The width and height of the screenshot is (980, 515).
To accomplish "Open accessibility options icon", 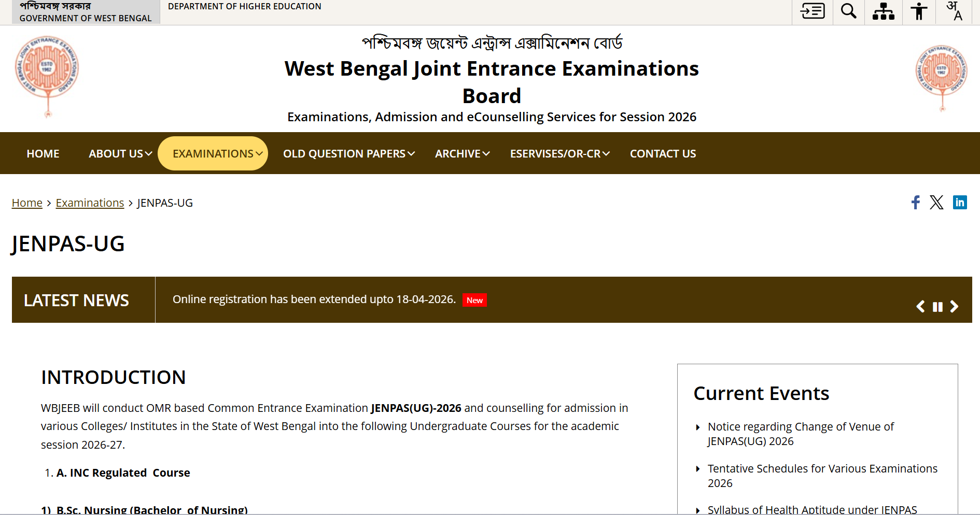I will click(x=919, y=11).
